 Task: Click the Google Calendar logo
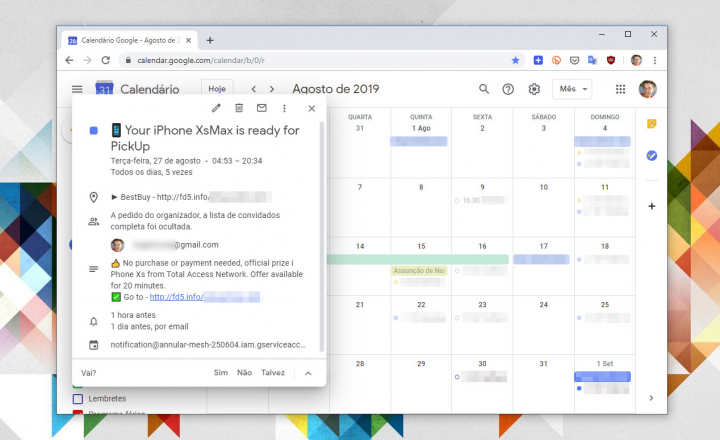tap(104, 87)
